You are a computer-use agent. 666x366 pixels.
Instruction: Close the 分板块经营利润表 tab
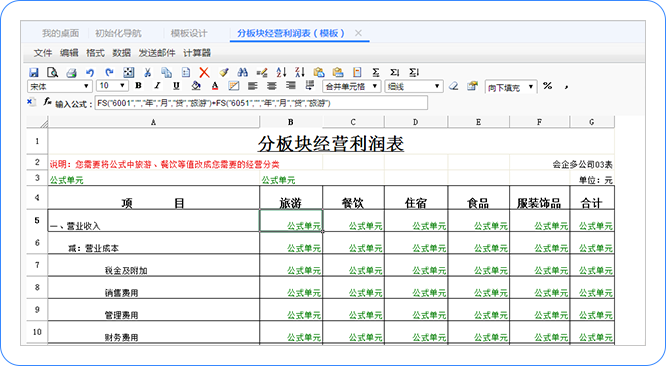pos(358,33)
